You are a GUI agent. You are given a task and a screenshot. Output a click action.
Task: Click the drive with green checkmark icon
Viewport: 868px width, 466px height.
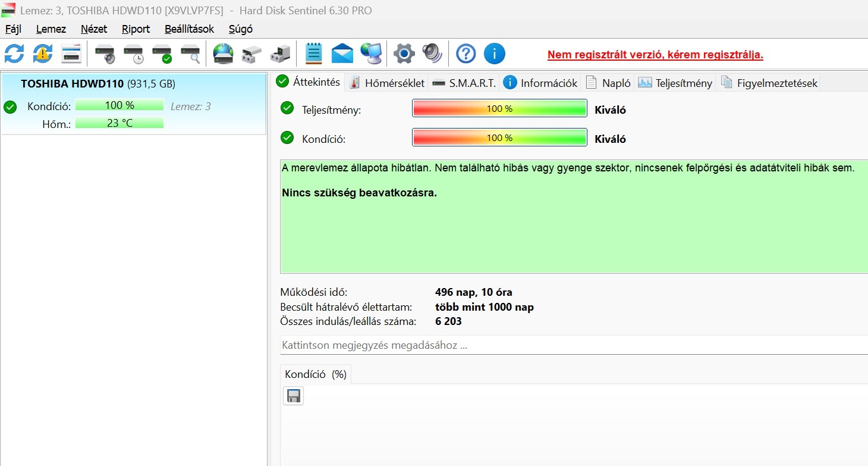[162, 54]
